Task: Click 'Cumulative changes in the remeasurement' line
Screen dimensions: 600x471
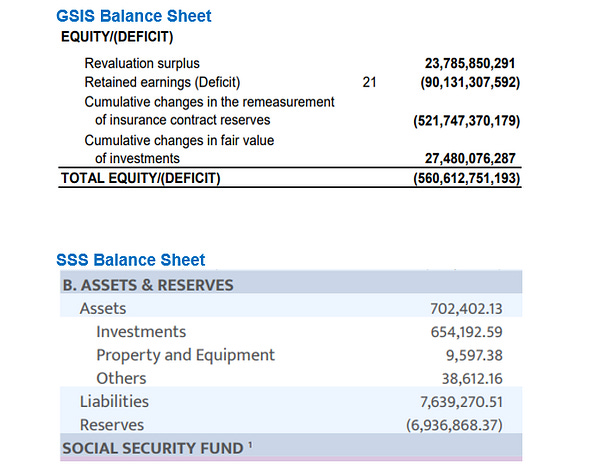Action: click(209, 102)
